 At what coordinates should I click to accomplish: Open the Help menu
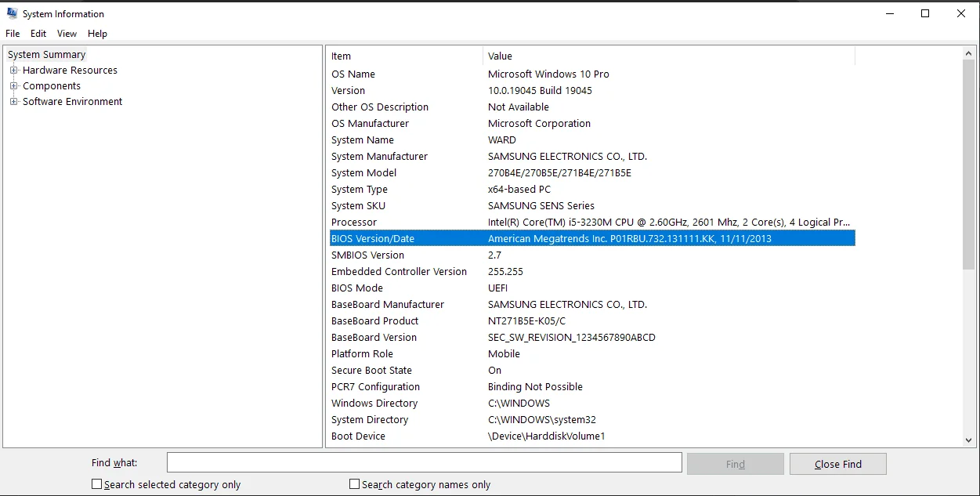tap(97, 34)
